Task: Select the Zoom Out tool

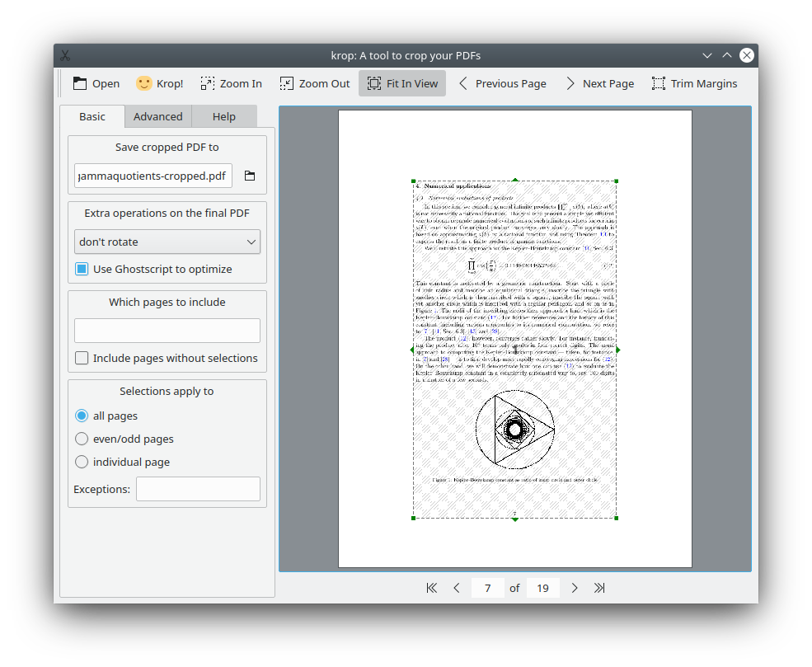Action: tap(314, 82)
